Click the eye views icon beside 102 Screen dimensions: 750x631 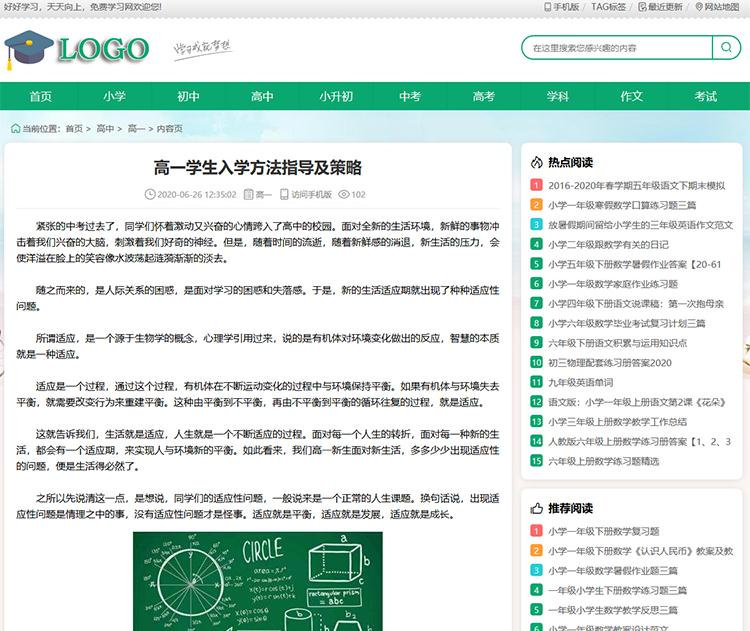(x=343, y=194)
